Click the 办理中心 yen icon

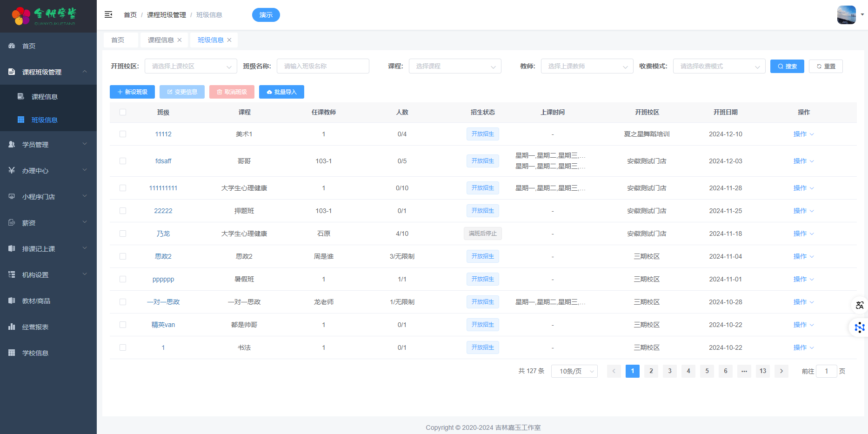tap(12, 171)
